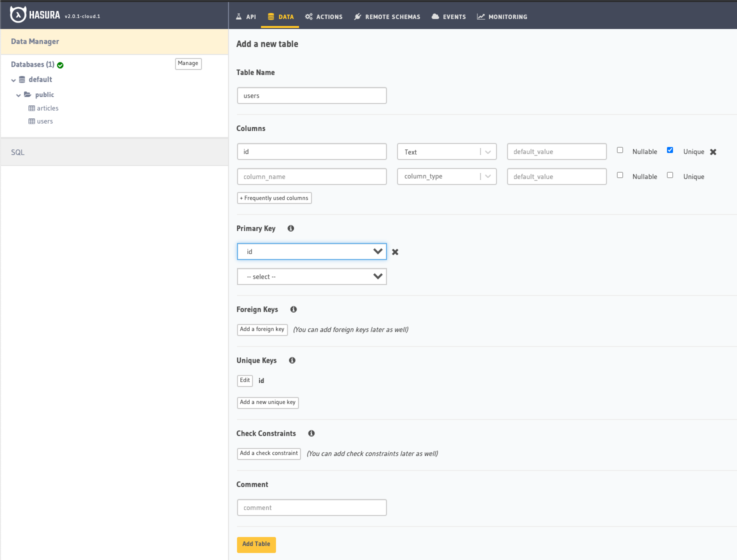Screen dimensions: 737x560
Task: Click the users table grid icon
Action: (31, 121)
